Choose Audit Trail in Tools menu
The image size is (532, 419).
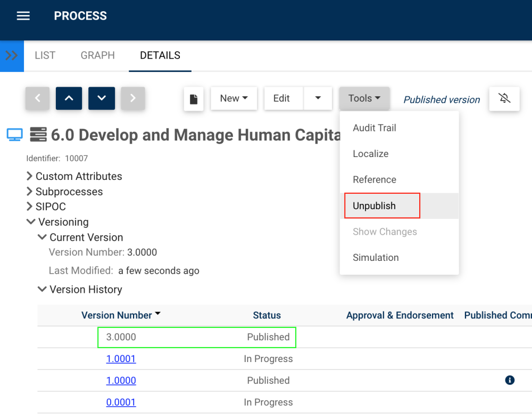[x=375, y=128]
